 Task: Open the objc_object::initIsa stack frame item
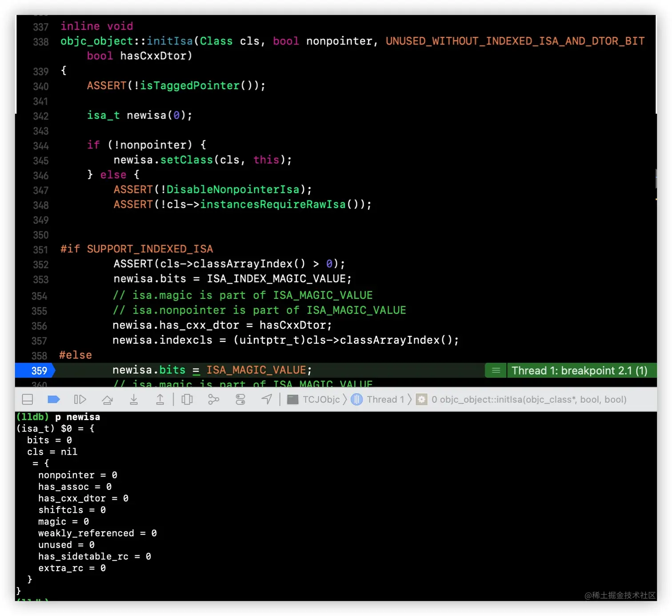click(x=521, y=400)
